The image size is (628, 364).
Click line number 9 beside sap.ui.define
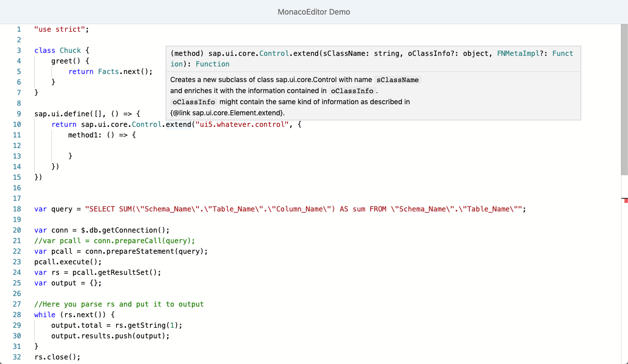[19, 113]
